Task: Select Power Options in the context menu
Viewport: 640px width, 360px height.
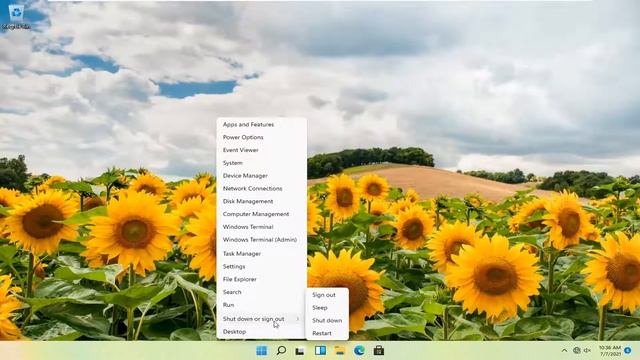Action: pyautogui.click(x=262, y=137)
